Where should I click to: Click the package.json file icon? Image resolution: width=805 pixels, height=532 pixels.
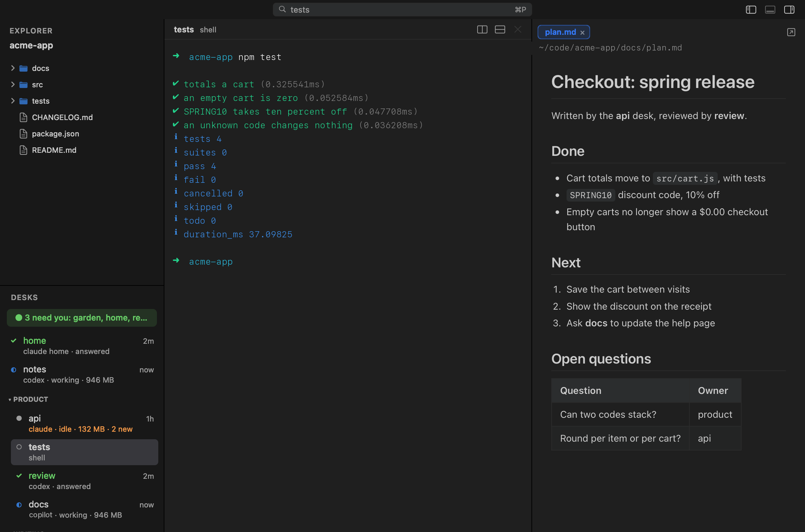pos(24,134)
